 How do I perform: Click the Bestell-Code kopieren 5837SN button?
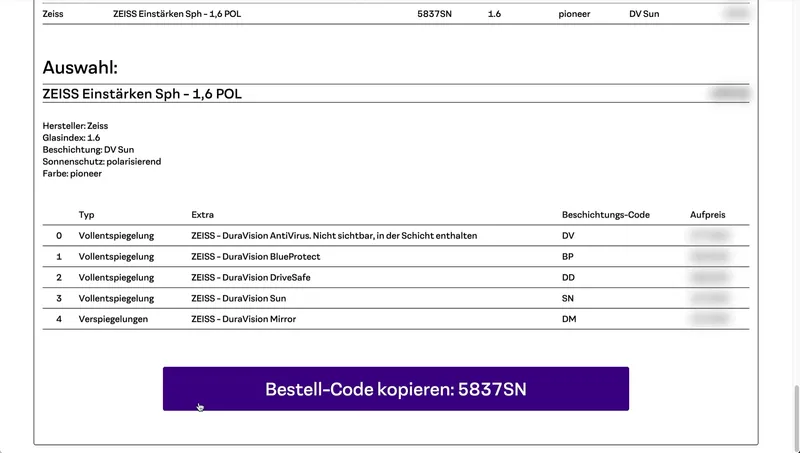395,389
